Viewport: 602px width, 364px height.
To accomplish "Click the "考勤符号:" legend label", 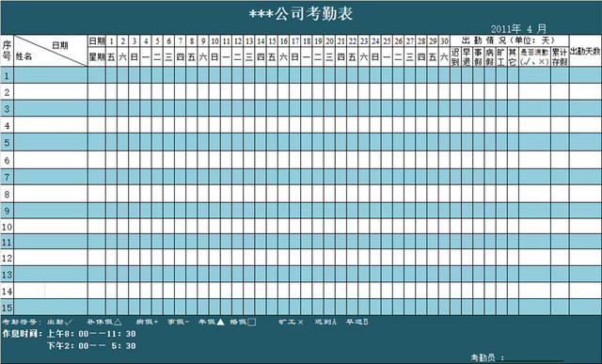I will [22, 323].
